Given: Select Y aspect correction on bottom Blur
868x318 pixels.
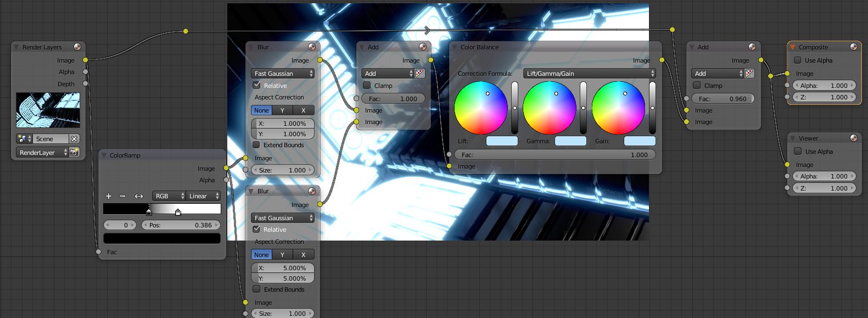Looking at the screenshot, I should click(282, 255).
